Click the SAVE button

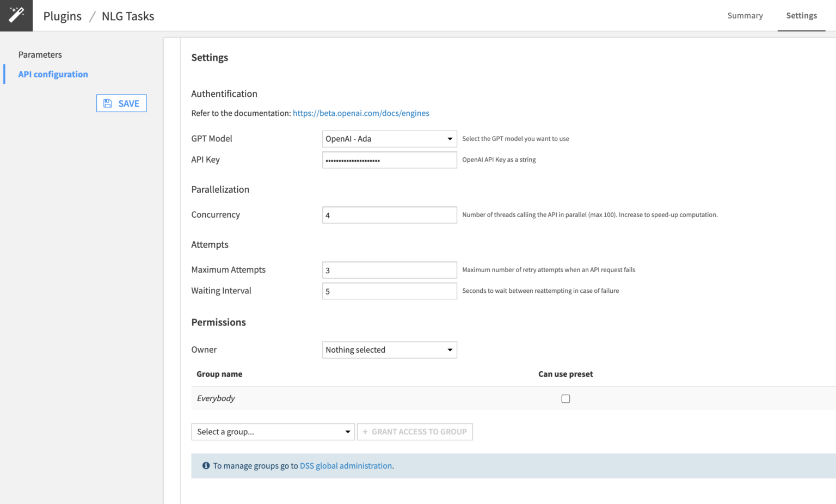coord(121,103)
